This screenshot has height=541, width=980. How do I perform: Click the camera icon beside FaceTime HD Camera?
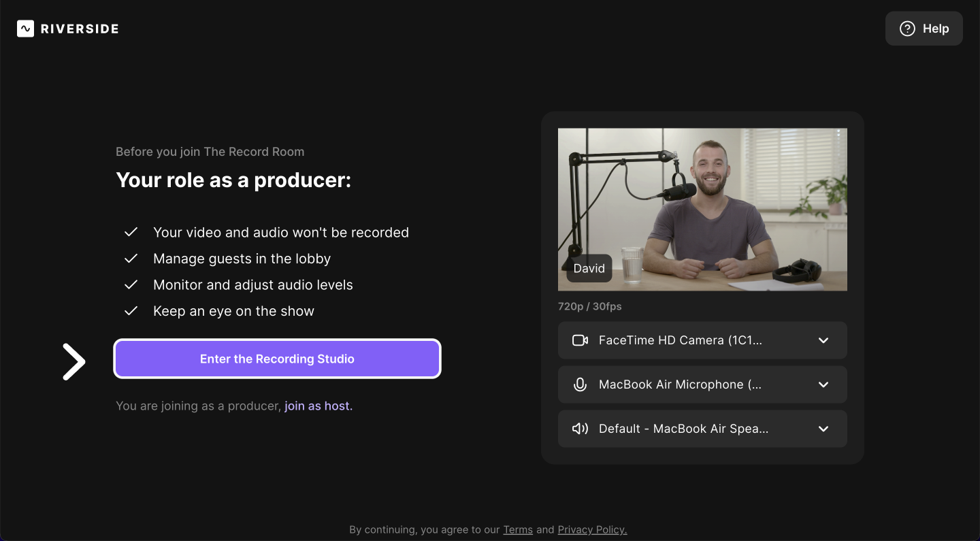[x=580, y=340]
